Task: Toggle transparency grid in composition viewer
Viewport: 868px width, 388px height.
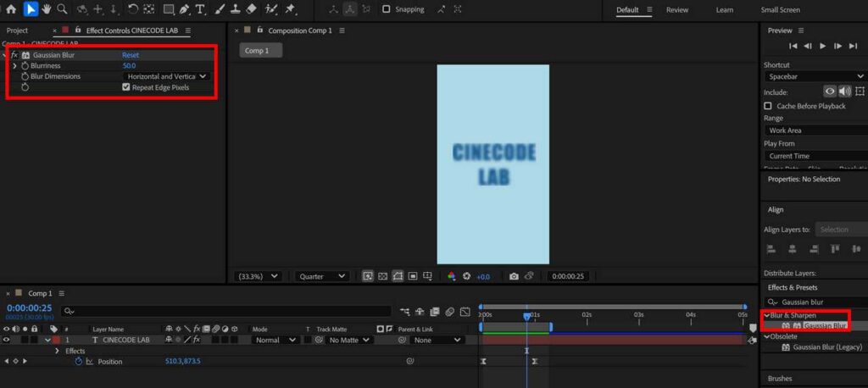Action: 382,276
